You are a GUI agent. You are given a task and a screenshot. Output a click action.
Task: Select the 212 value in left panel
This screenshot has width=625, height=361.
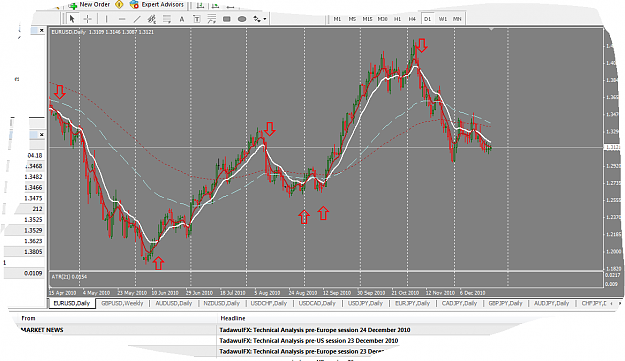click(x=37, y=209)
